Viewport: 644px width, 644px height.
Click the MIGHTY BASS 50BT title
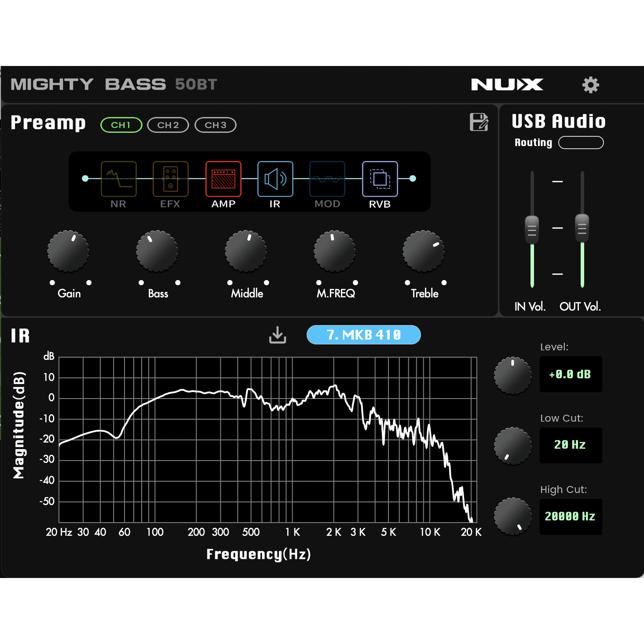pos(114,84)
